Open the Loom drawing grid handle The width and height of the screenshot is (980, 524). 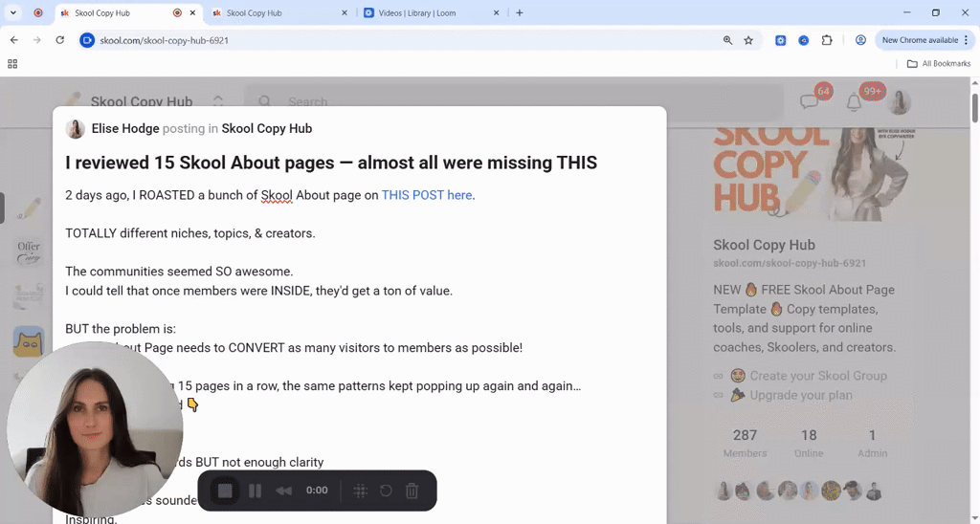coord(360,491)
